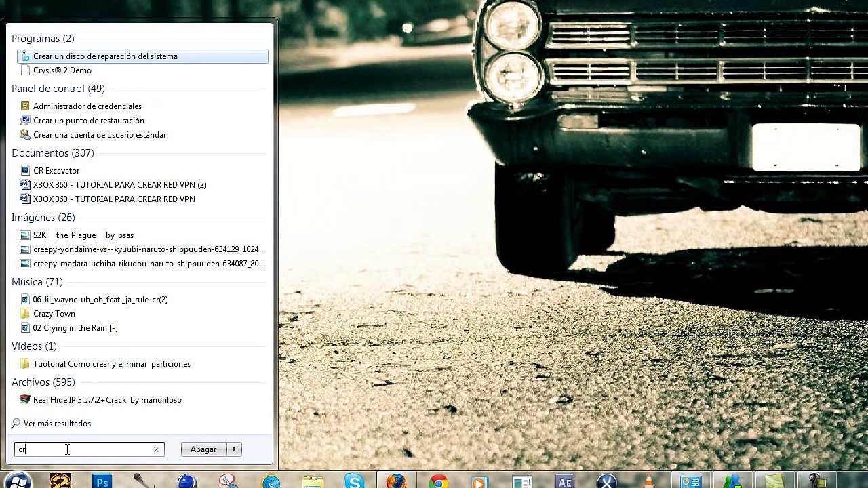
Task: Open XBOX 360 tutorial document ending in (2)
Action: 119,185
